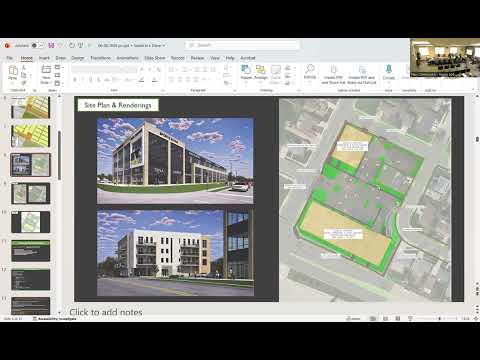Screen dimensions: 480x360
Task: Click the Arrange icon in the Drawing group
Action: tap(260, 70)
